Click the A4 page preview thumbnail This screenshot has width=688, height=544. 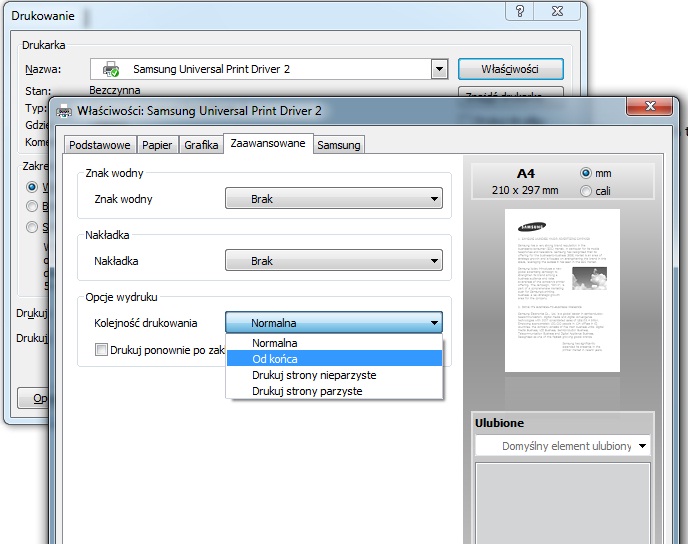pos(562,290)
